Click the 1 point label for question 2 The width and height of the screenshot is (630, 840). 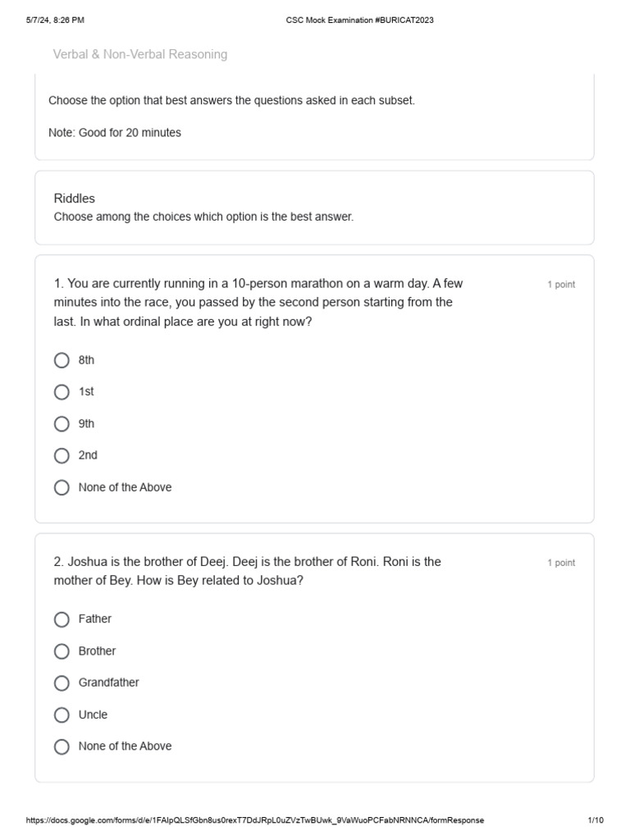click(x=561, y=563)
